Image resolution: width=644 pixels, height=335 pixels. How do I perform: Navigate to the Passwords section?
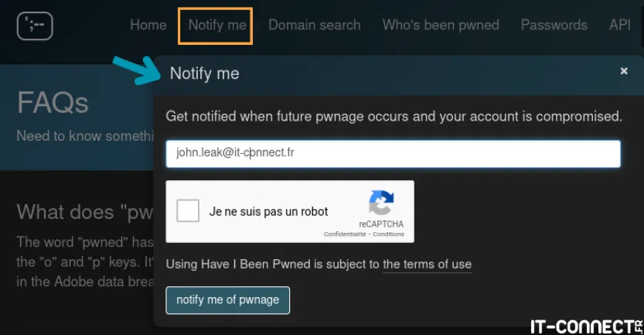coord(554,25)
